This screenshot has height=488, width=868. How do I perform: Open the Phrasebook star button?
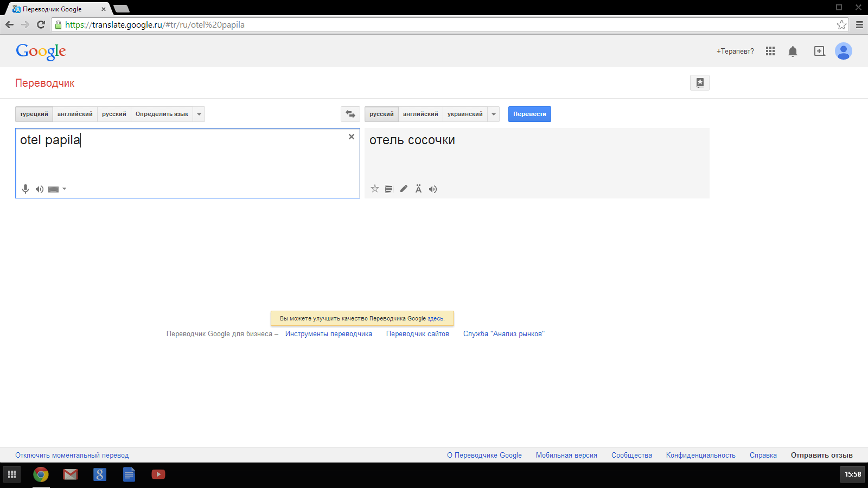(x=700, y=83)
